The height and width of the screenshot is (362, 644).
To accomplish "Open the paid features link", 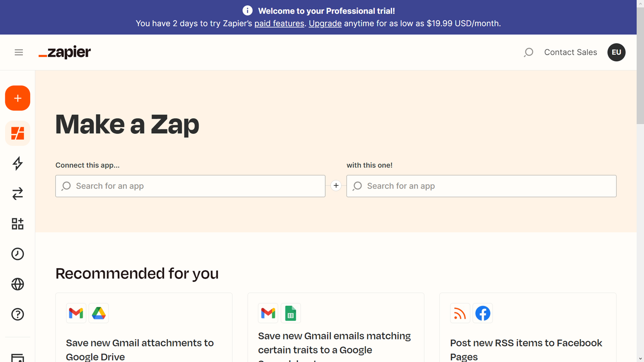I will [279, 23].
